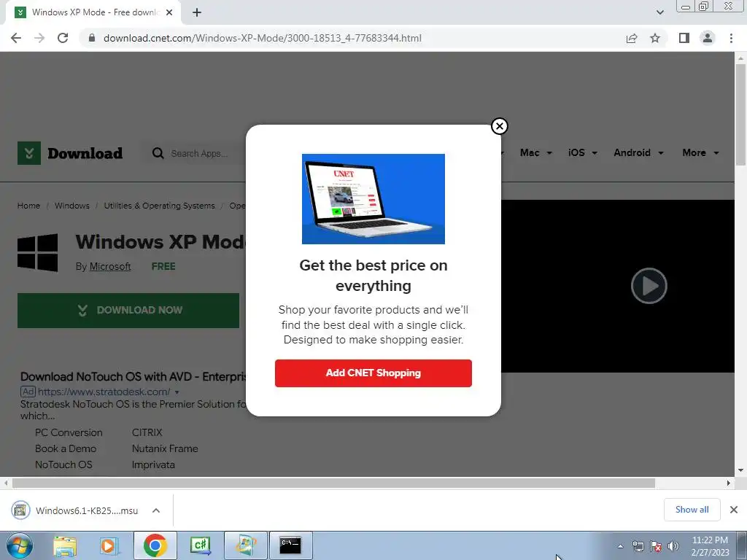Screen dimensions: 747x560
Task: Open the stratodesk.com ad link
Action: (x=104, y=392)
